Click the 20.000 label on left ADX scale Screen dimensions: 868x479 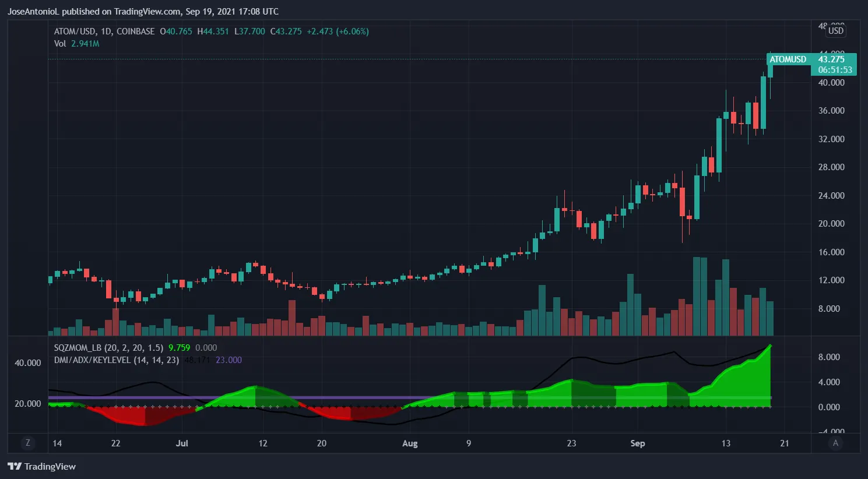(27, 404)
